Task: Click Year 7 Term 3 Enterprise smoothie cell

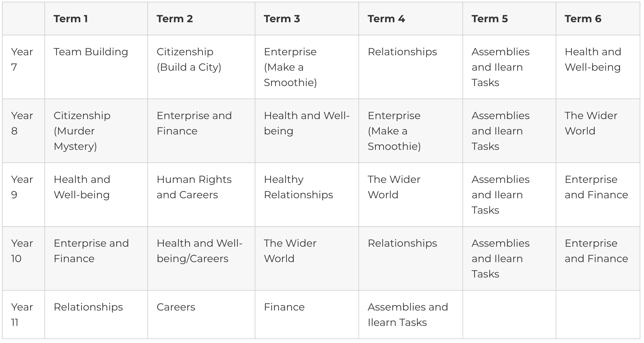Action: [x=290, y=67]
